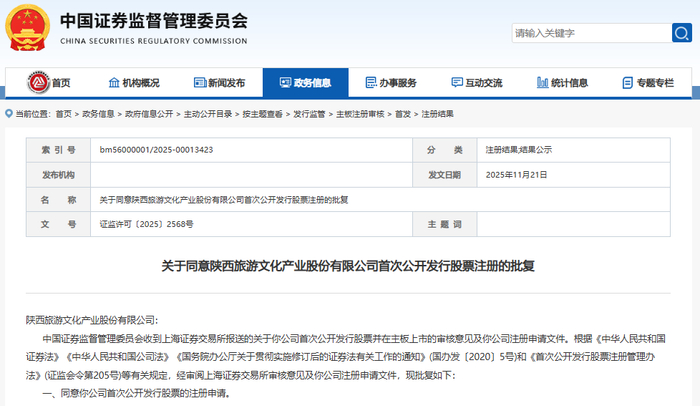This screenshot has height=406, width=700.
Task: Click the newspaper icon beside 新闻发布
Action: pyautogui.click(x=200, y=83)
